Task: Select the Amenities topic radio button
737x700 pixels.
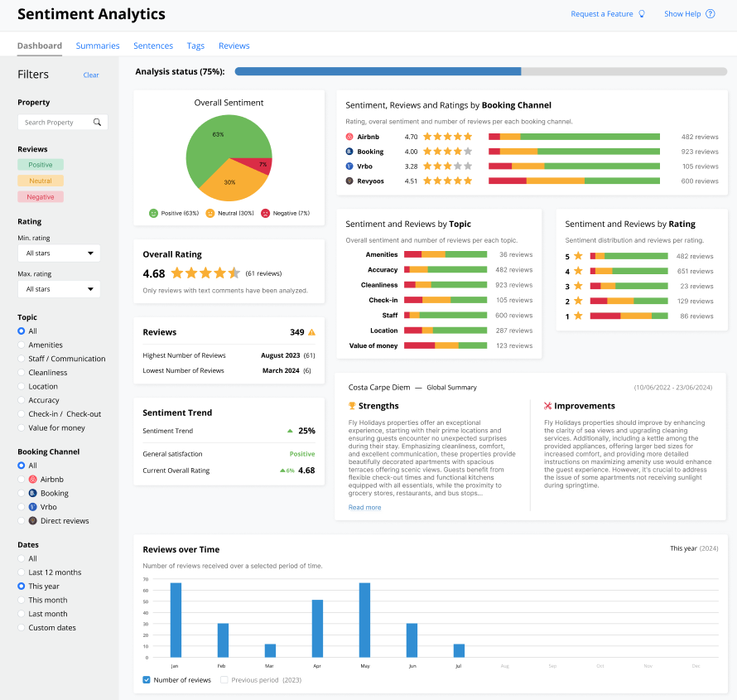Action: point(21,345)
